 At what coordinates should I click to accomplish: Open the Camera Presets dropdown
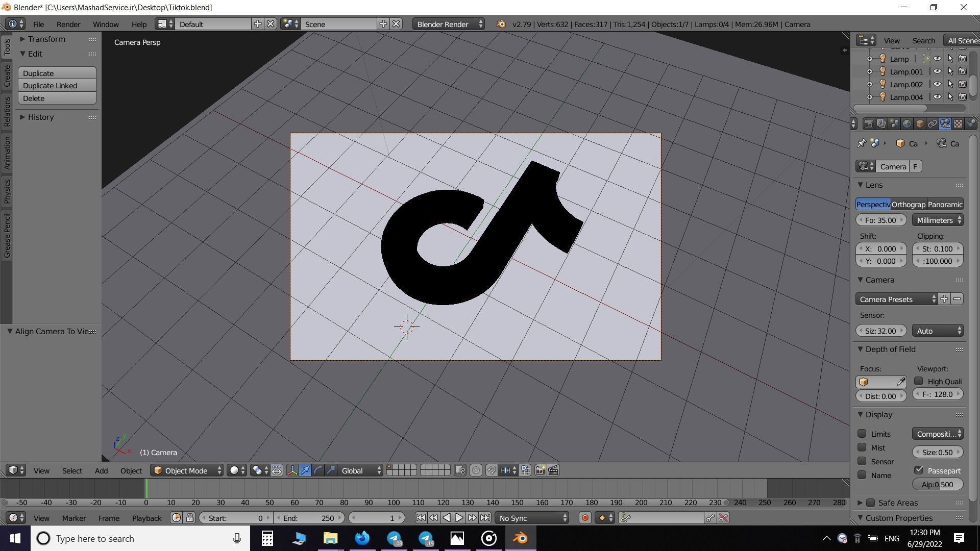896,299
